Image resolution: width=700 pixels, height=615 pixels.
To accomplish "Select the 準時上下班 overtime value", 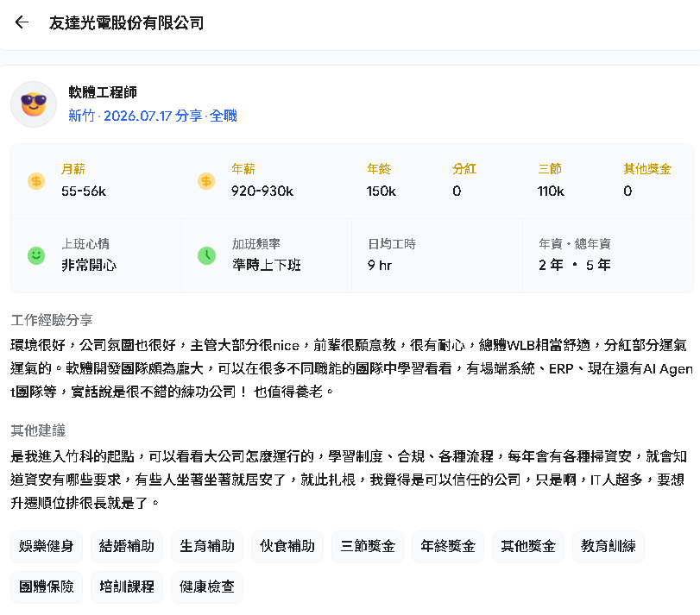I will [x=267, y=266].
